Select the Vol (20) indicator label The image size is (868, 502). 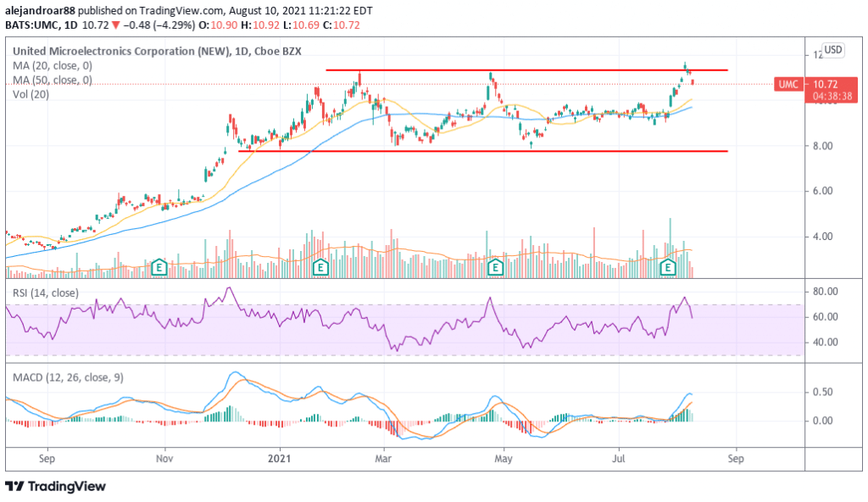(x=31, y=95)
